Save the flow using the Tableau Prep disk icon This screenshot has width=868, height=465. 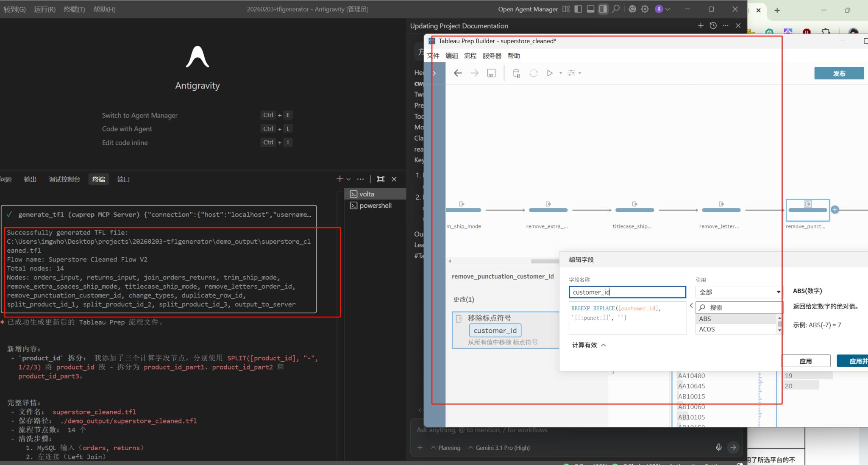(x=491, y=73)
